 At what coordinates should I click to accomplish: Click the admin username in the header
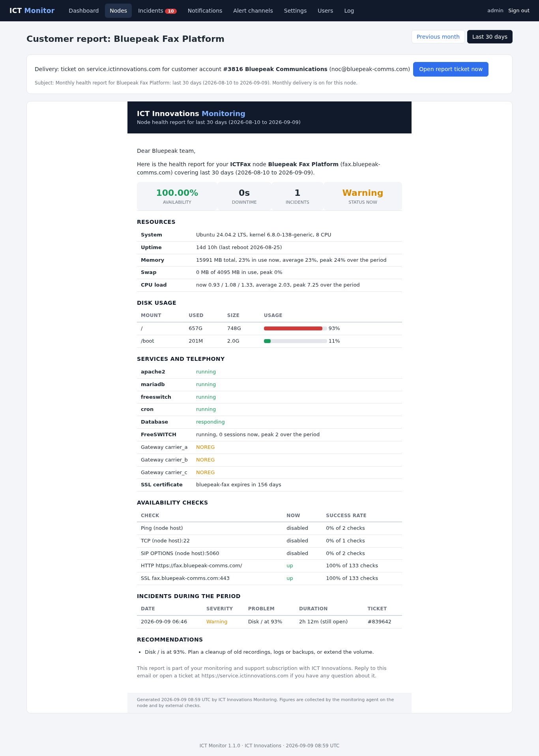[x=495, y=11]
